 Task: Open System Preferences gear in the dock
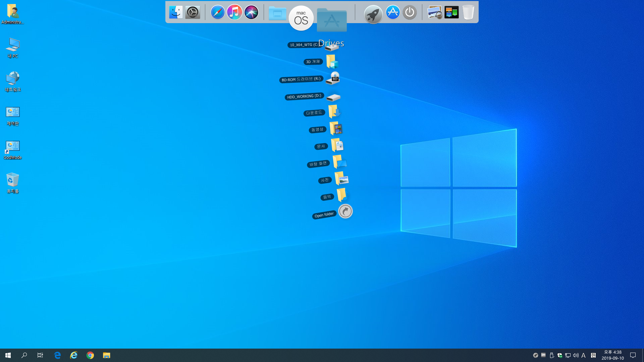(193, 12)
